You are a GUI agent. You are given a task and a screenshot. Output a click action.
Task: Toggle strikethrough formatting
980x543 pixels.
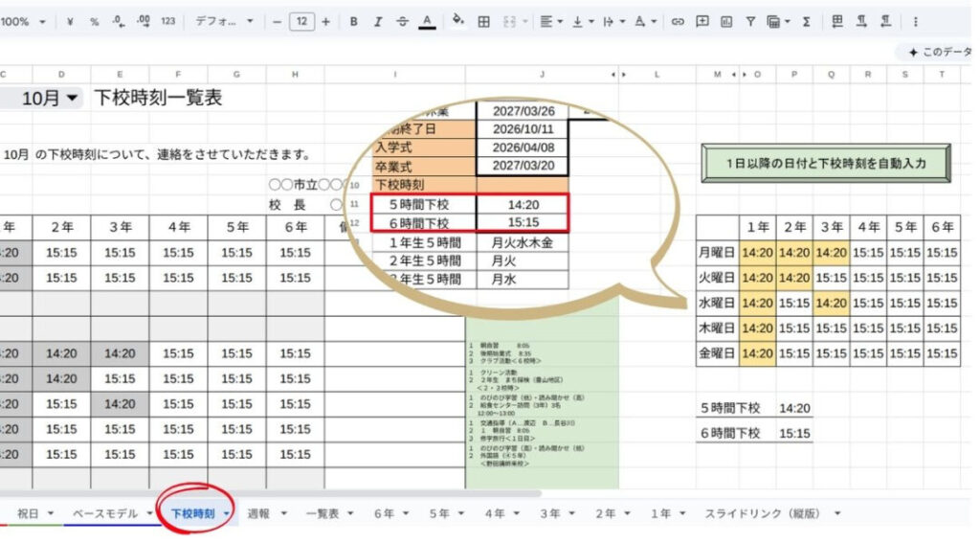[x=402, y=21]
